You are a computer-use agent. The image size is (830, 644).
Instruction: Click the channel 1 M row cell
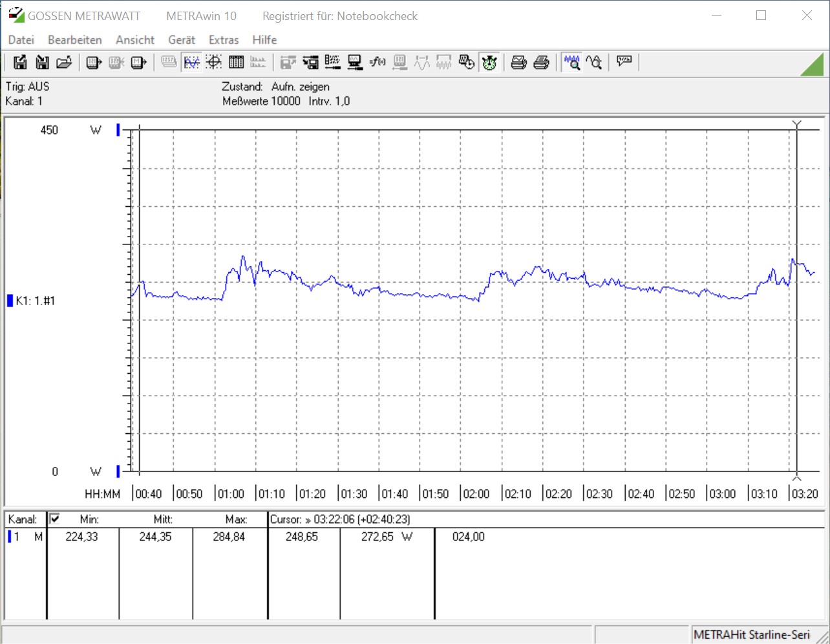click(27, 537)
